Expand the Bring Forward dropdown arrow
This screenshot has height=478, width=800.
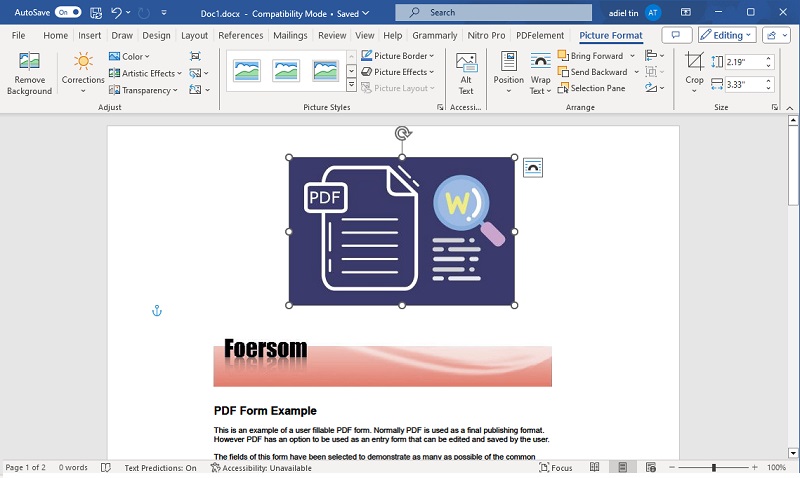click(x=633, y=56)
